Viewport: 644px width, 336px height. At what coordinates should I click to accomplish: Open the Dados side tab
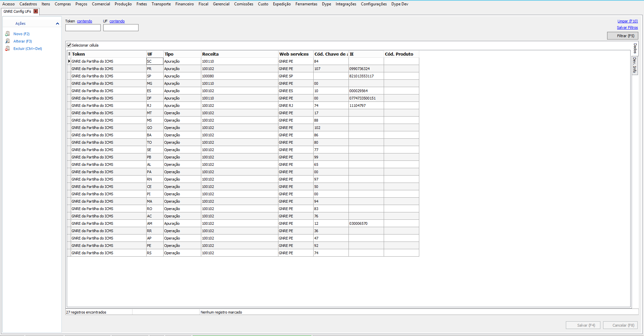[x=635, y=49]
